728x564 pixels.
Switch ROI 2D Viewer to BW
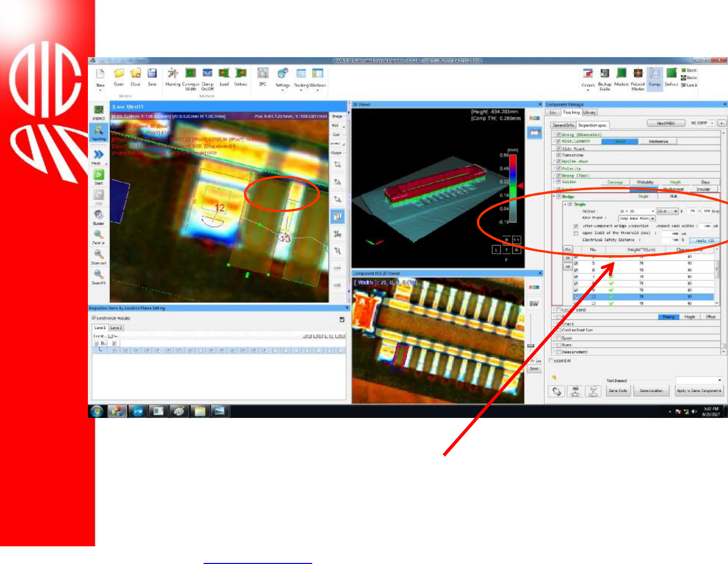click(x=534, y=304)
